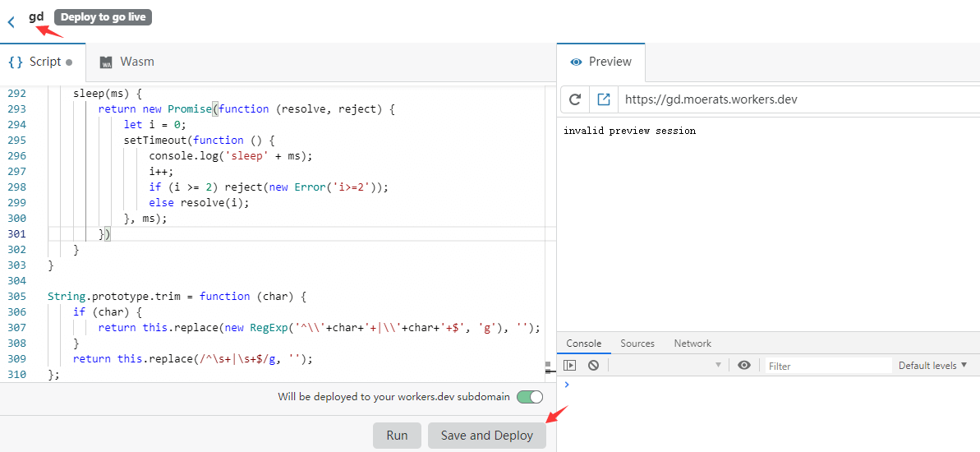Reload the preview page
Viewport: 980px width, 452px height.
(575, 99)
